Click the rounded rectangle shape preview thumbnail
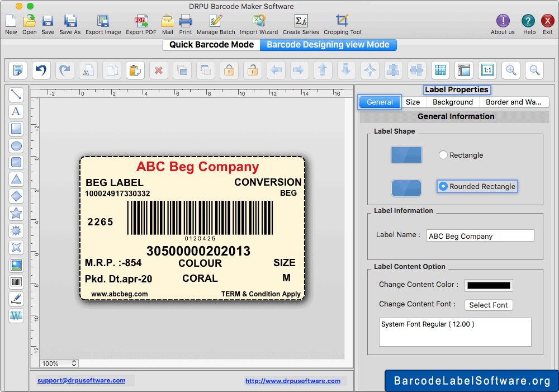Image resolution: width=559 pixels, height=392 pixels. (x=406, y=188)
